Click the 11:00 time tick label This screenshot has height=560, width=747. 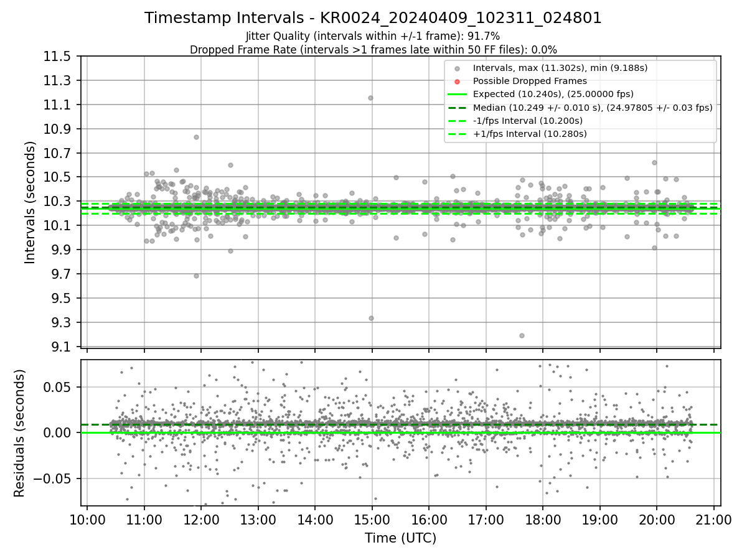tap(144, 519)
